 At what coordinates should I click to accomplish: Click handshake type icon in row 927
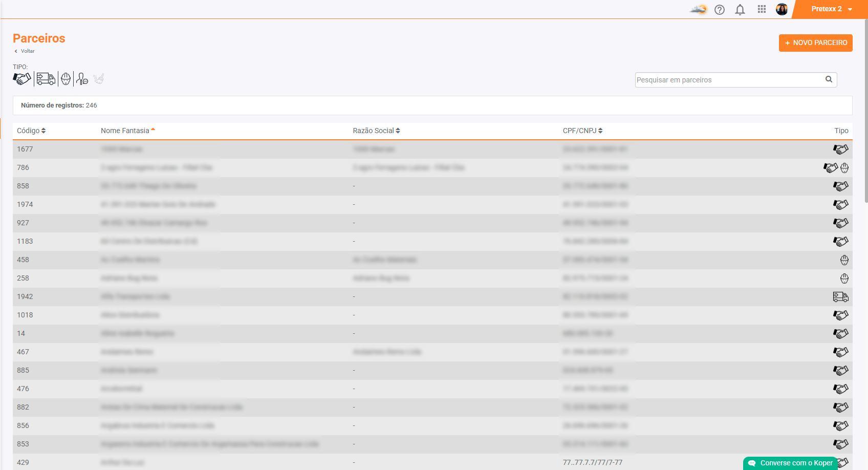[x=840, y=223]
